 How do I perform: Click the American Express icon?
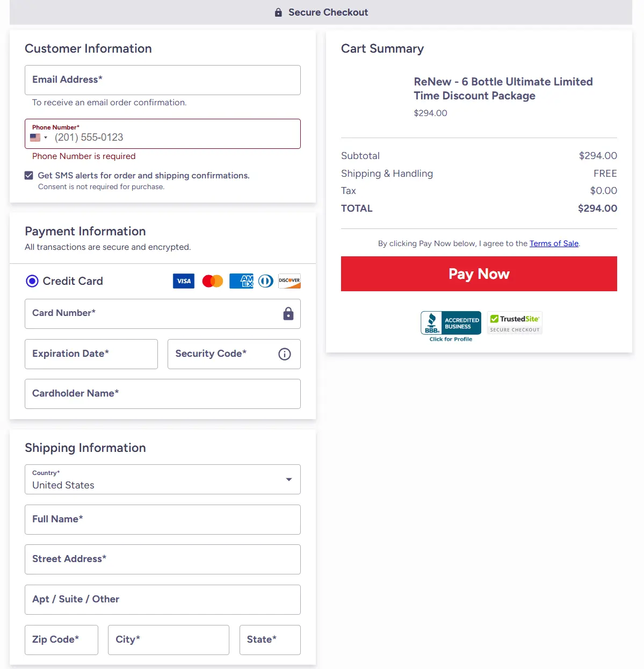pos(241,280)
